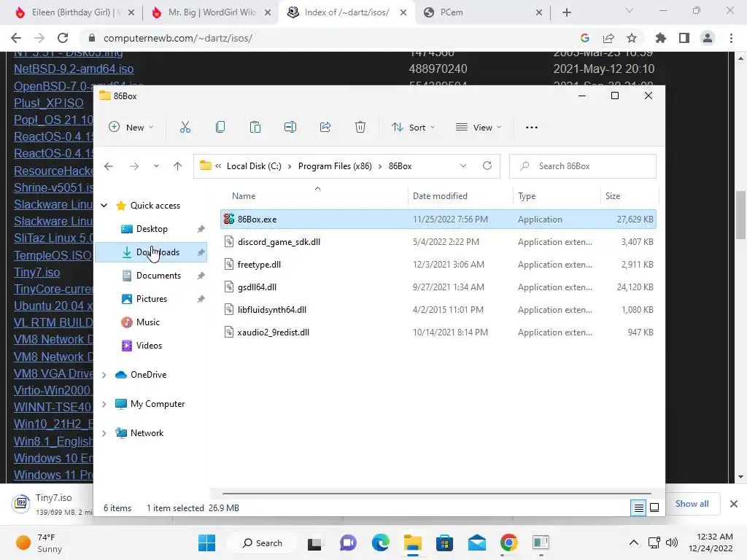Open Chrome extensions puzzle icon
747x560 pixels.
pos(660,38)
